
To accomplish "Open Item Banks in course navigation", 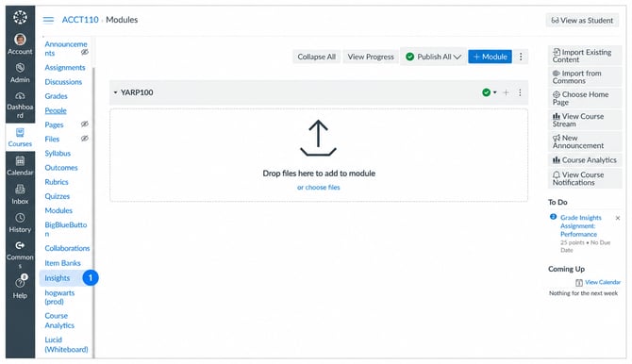I will [x=62, y=263].
